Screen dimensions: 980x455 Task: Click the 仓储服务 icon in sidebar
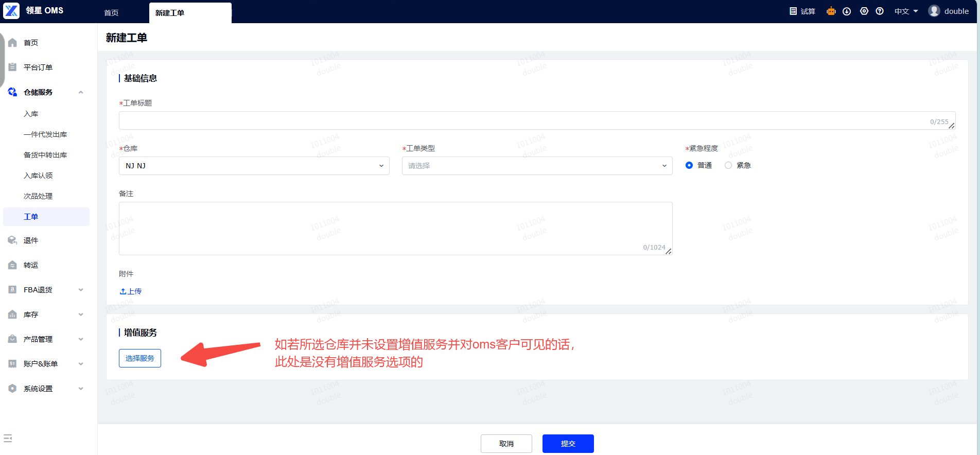click(x=13, y=92)
